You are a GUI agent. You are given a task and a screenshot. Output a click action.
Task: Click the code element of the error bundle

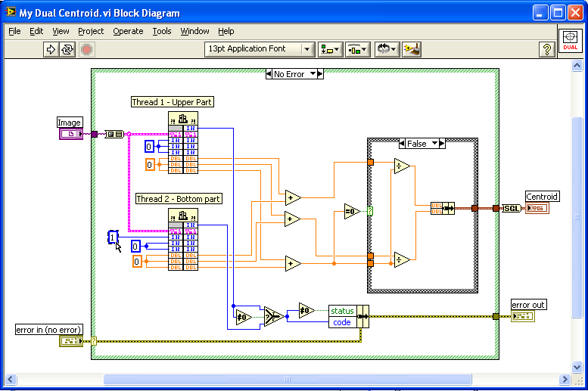(x=342, y=322)
